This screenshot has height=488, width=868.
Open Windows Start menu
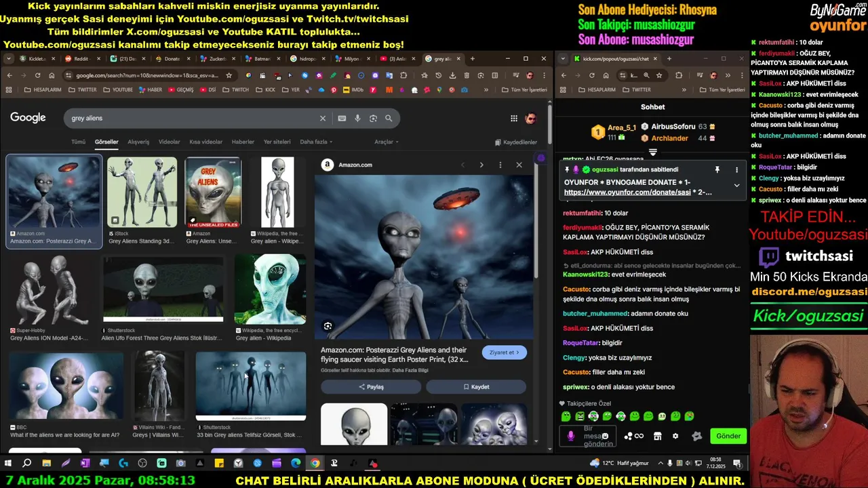coord(8,464)
